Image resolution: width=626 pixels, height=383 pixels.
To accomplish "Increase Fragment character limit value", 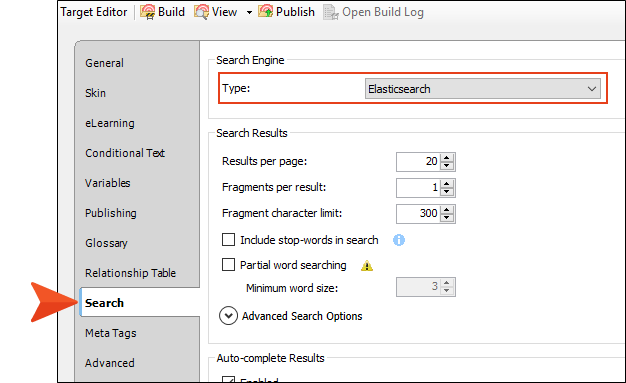I will coord(447,209).
